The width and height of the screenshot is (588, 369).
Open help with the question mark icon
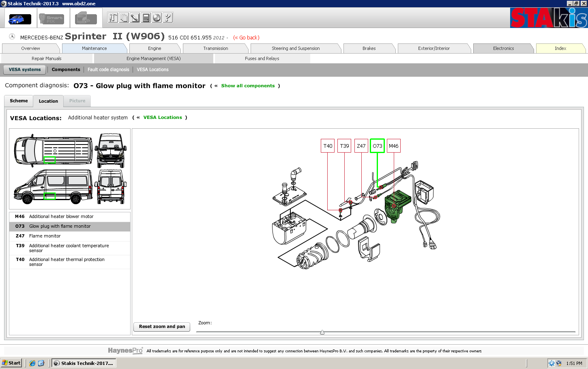(x=167, y=18)
